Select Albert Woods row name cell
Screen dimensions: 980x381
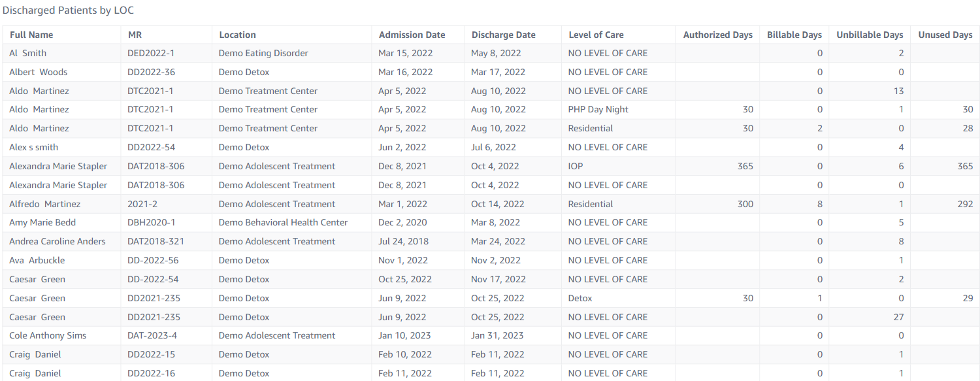click(x=39, y=72)
